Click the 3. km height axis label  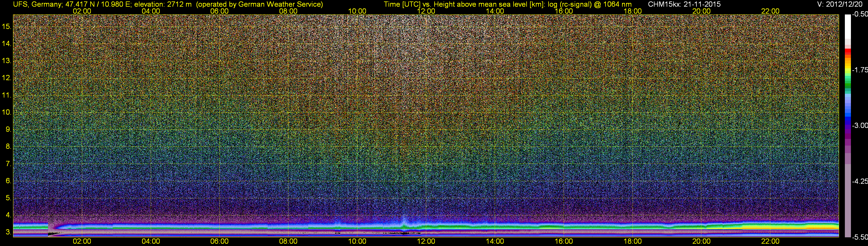coord(8,232)
